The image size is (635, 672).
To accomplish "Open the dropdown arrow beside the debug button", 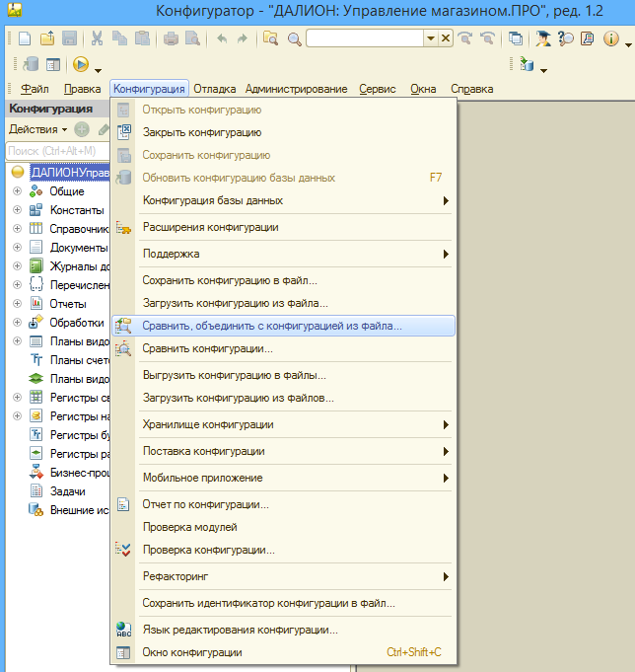I will (x=98, y=70).
